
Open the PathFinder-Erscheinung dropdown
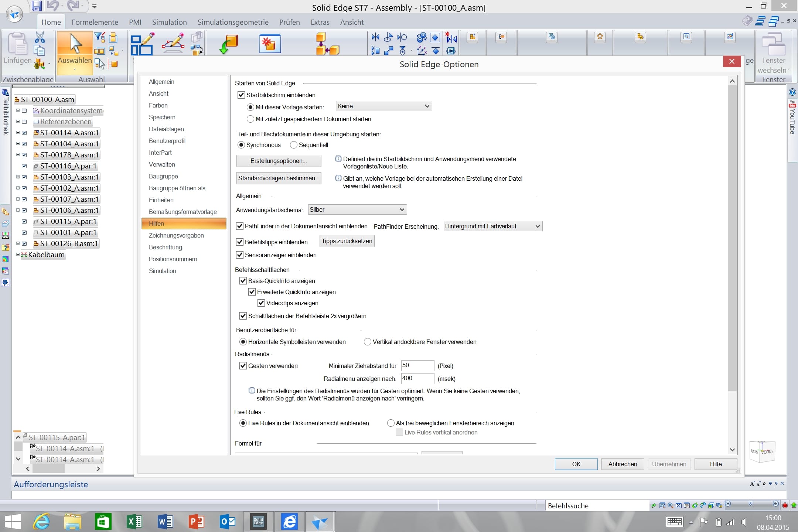pos(493,226)
